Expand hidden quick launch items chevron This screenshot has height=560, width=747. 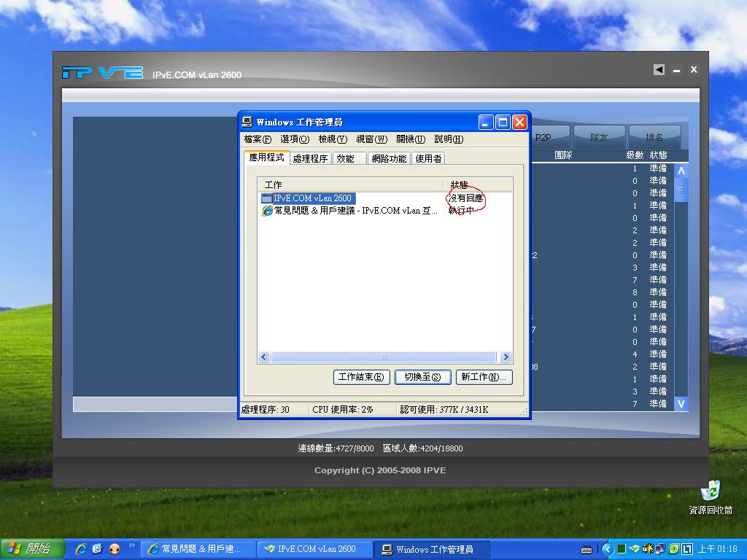[132, 545]
